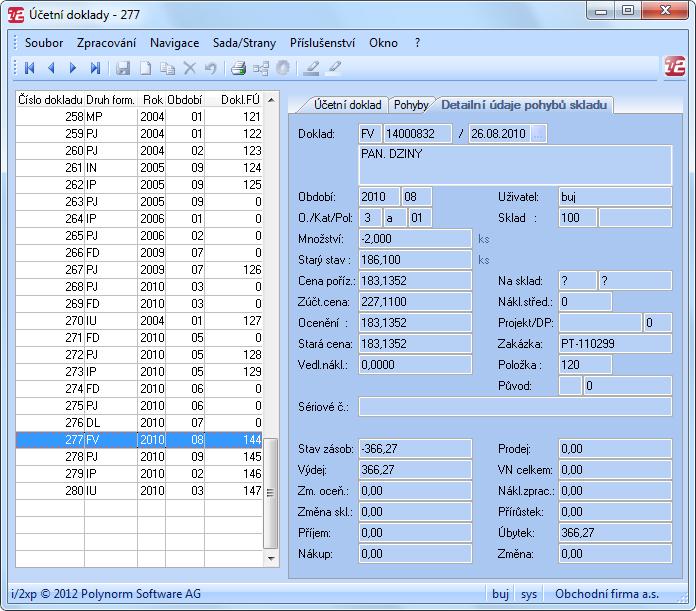This screenshot has height=611, width=696.
Task: Click the delete X icon
Action: [x=190, y=68]
